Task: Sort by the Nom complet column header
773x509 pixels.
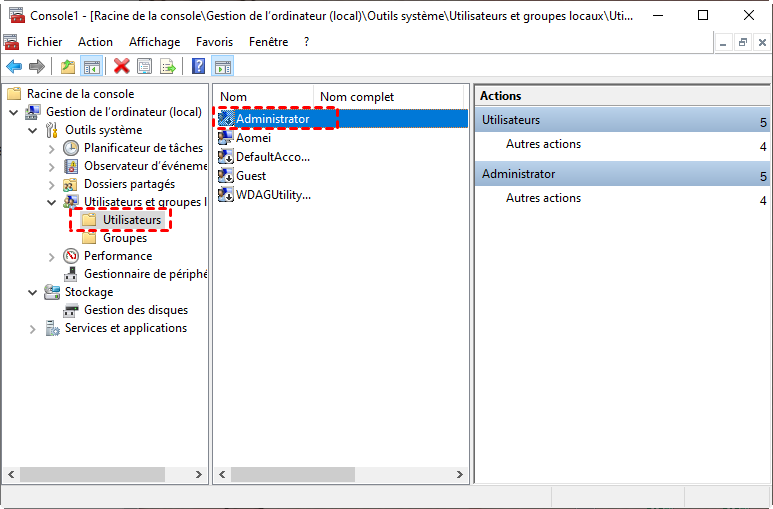Action: pyautogui.click(x=388, y=97)
